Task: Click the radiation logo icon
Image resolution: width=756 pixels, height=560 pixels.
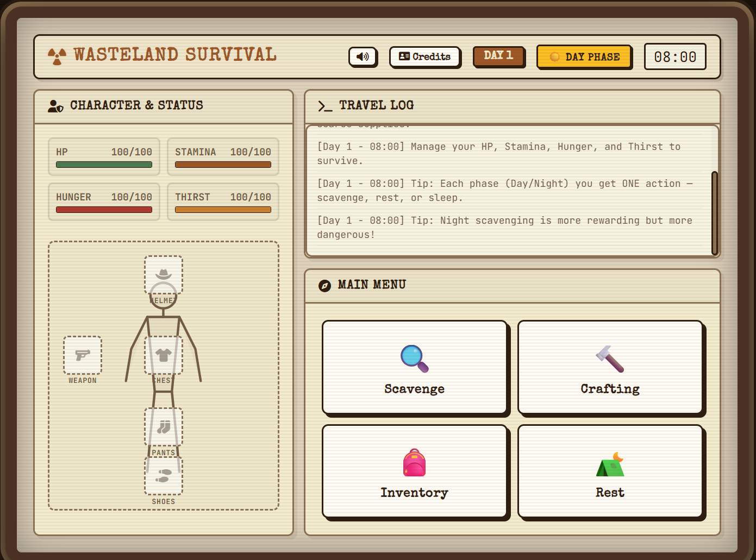Action: [57, 55]
